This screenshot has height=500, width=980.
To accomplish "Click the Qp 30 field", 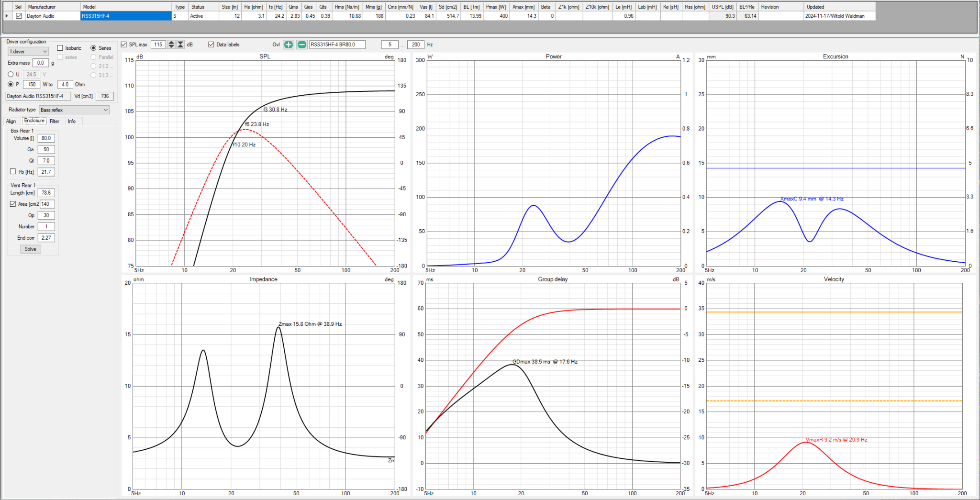I will (46, 215).
